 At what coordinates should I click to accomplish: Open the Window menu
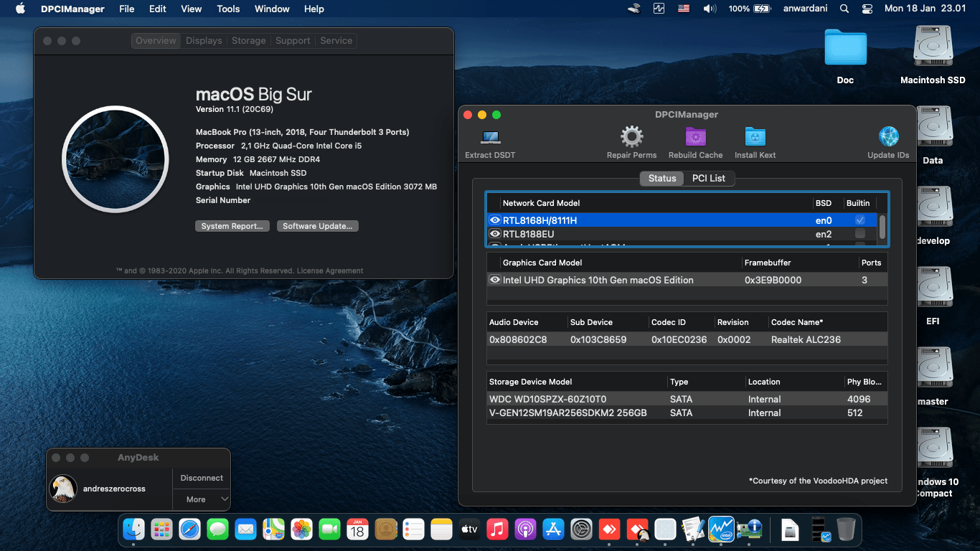(272, 9)
